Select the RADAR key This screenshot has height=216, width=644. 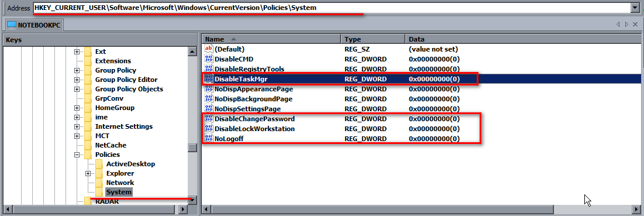click(107, 201)
